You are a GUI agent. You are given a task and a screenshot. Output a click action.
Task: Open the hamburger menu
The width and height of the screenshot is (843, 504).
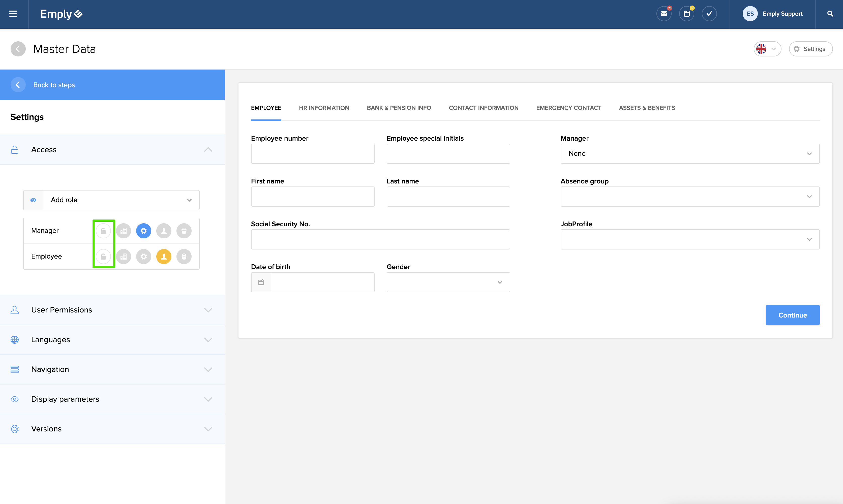coord(13,14)
